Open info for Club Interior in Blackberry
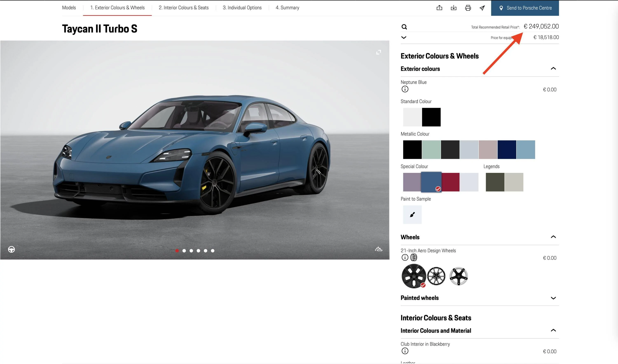Screen dimensions: 618x364 point(405,351)
